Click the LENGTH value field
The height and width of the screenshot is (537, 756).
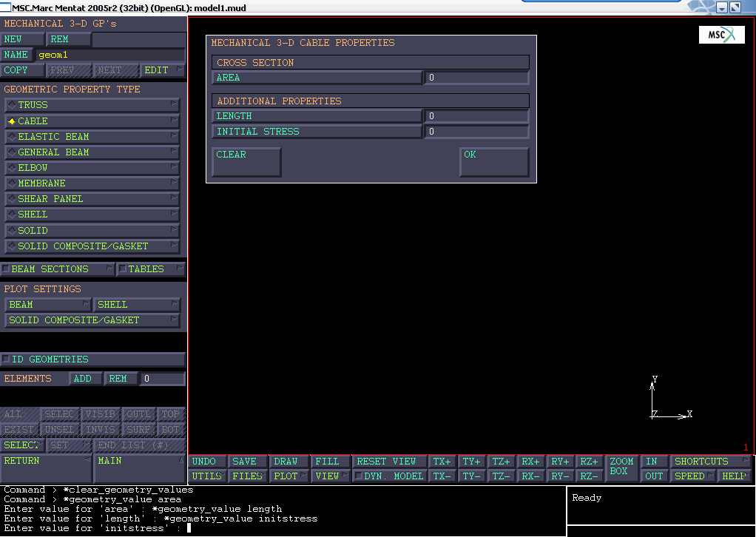pos(476,116)
